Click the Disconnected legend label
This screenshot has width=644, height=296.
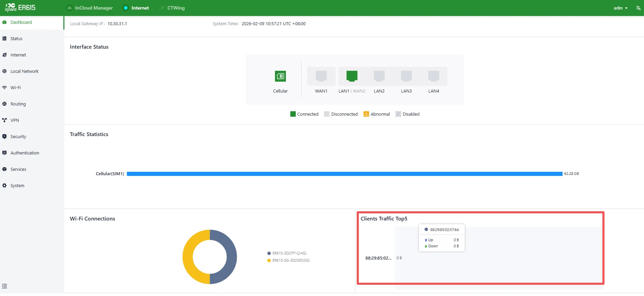(344, 114)
